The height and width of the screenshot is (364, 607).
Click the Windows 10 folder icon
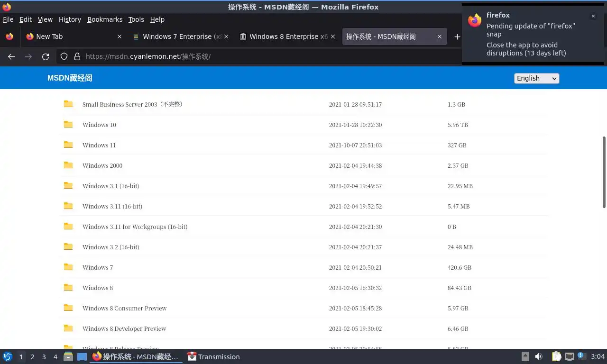68,124
